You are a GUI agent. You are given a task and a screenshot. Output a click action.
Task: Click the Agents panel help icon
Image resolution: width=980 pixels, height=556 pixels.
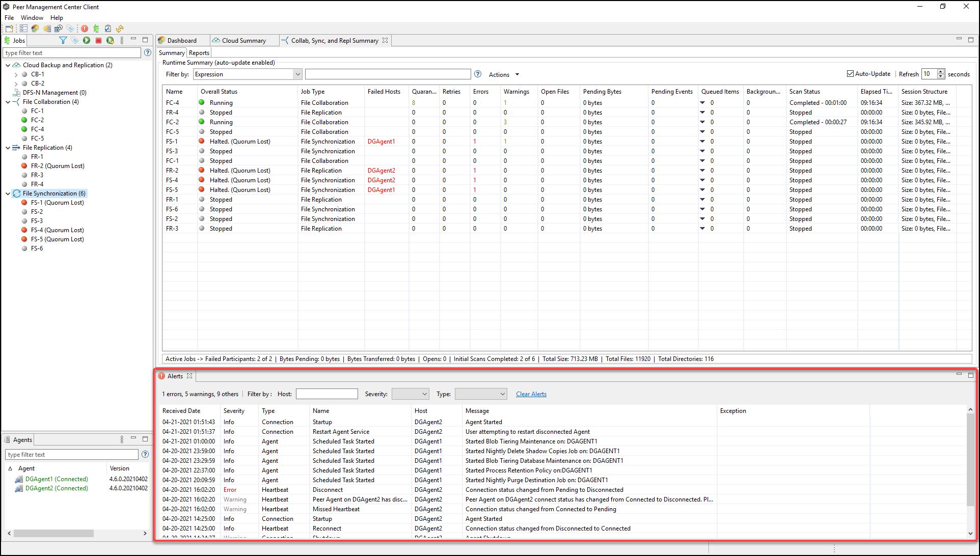[146, 454]
